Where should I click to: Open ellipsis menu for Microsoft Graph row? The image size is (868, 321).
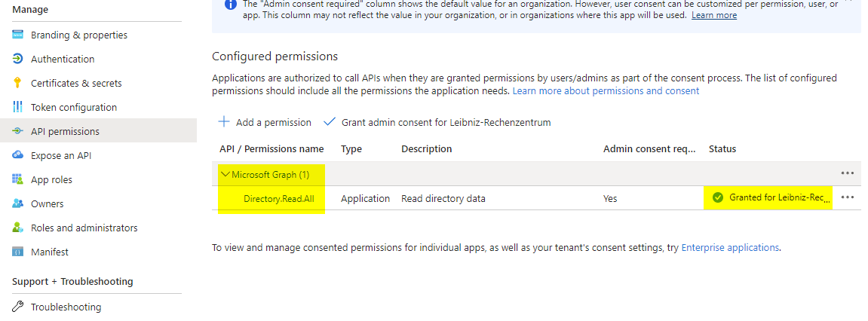coord(848,173)
